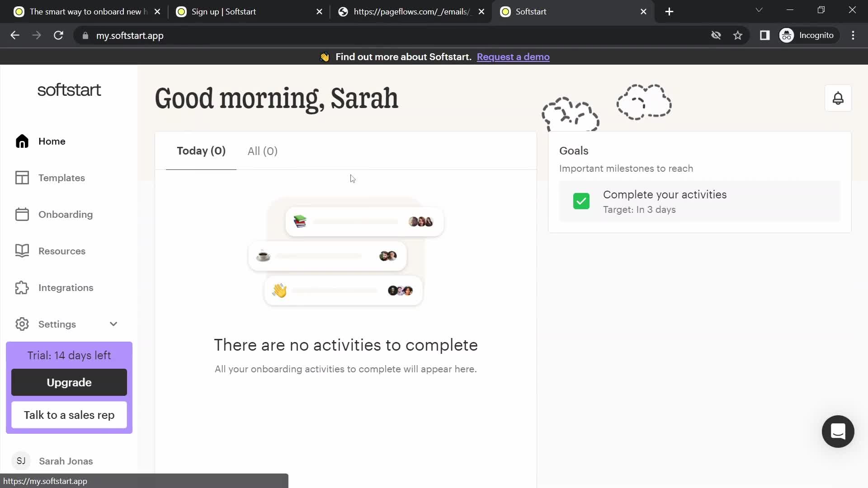Viewport: 868px width, 488px height.
Task: Open the Onboarding calendar icon
Action: pos(22,215)
